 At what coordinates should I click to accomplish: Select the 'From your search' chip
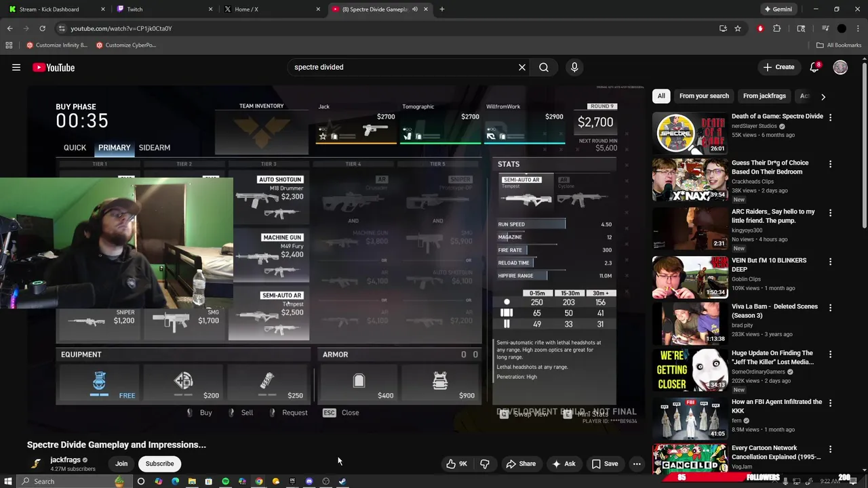[x=704, y=96]
